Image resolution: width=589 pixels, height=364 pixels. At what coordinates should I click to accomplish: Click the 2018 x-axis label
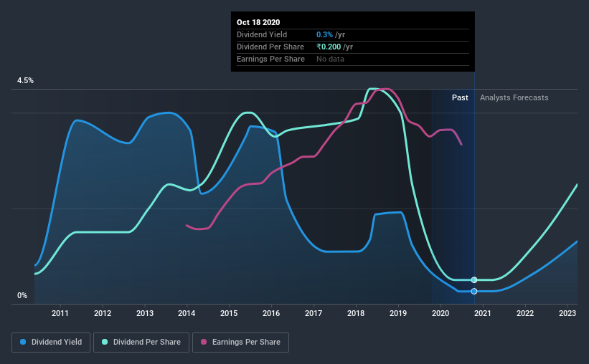pyautogui.click(x=356, y=313)
